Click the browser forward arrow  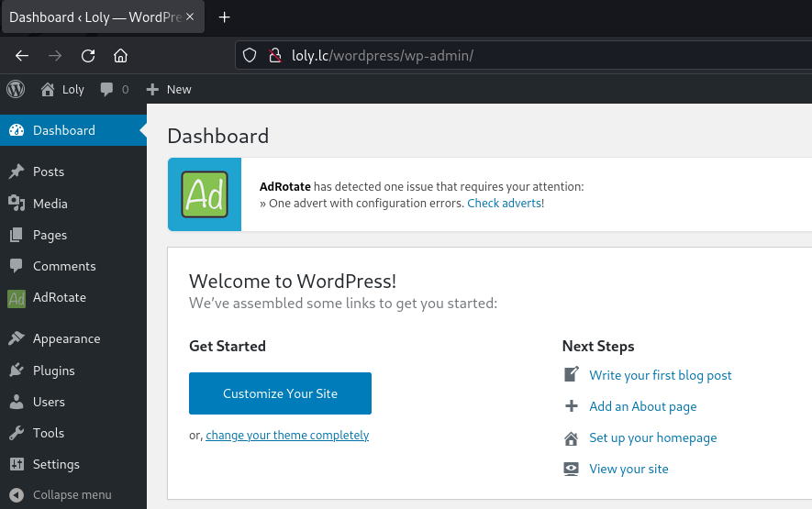click(x=55, y=55)
